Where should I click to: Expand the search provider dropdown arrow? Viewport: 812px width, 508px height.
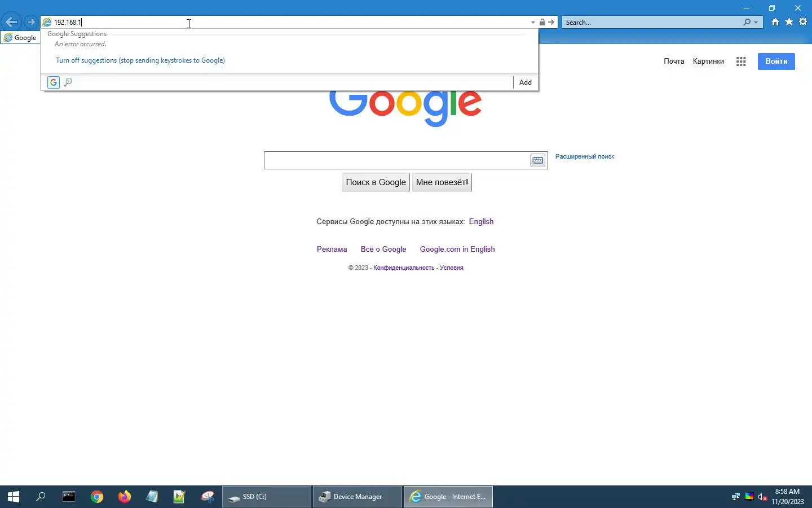(x=756, y=23)
